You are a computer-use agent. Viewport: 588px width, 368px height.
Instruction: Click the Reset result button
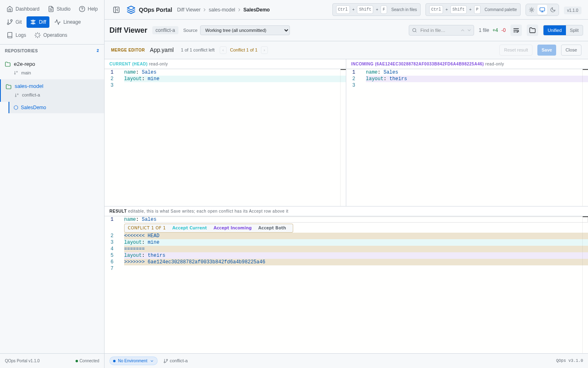coord(516,50)
